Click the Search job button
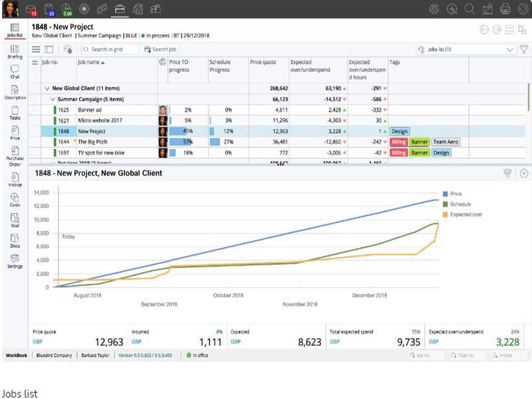The width and height of the screenshot is (532, 399). coord(160,49)
